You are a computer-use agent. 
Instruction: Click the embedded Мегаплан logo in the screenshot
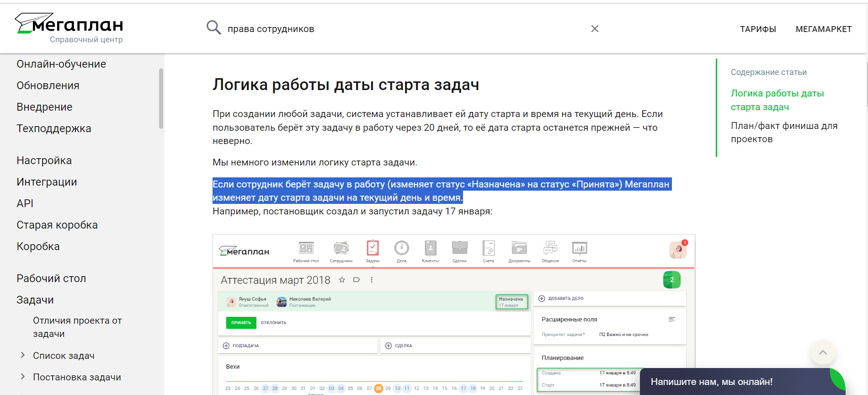tap(244, 251)
